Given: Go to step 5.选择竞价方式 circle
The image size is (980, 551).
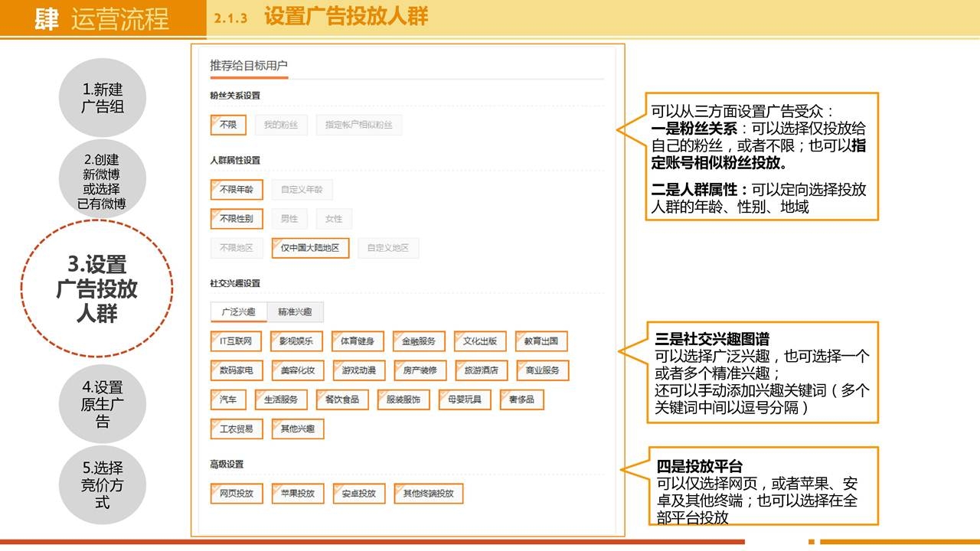Looking at the screenshot, I should point(103,485).
